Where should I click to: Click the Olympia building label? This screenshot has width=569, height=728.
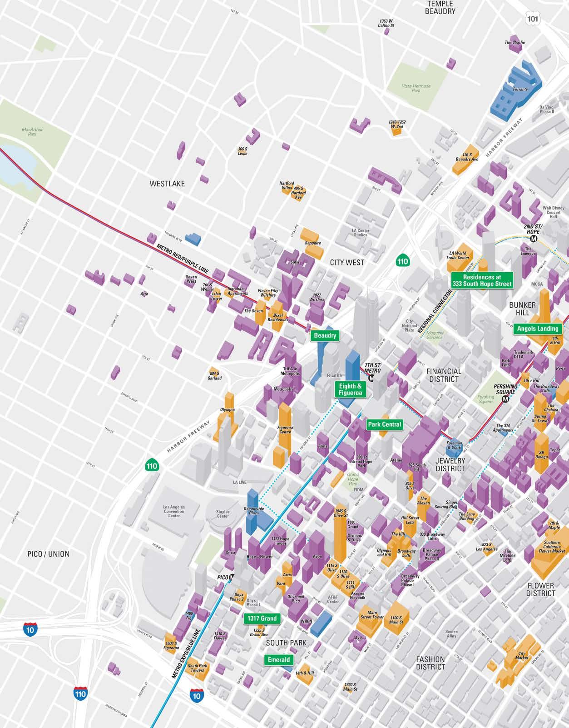pyautogui.click(x=228, y=409)
